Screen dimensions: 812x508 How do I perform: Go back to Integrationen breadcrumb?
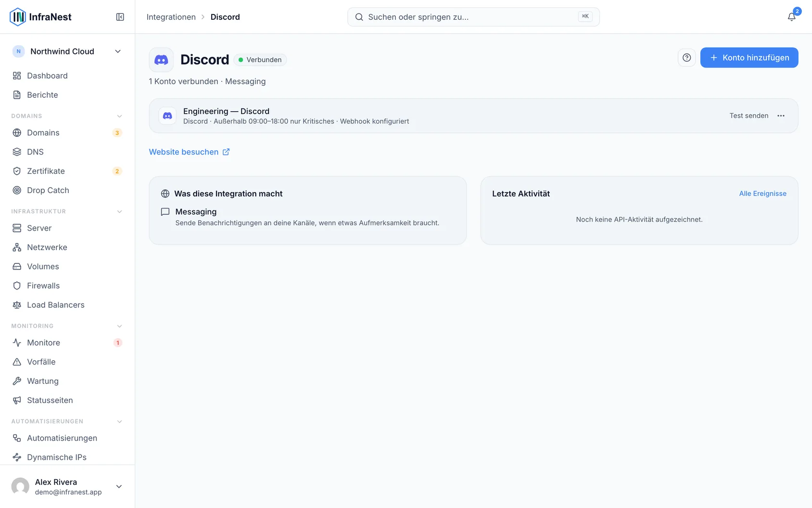(x=171, y=17)
